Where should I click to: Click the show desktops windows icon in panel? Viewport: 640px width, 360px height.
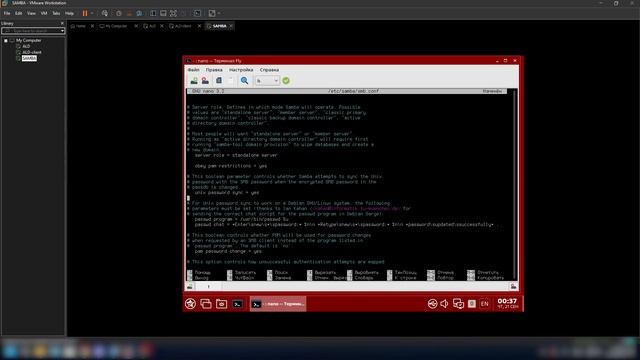(x=206, y=303)
